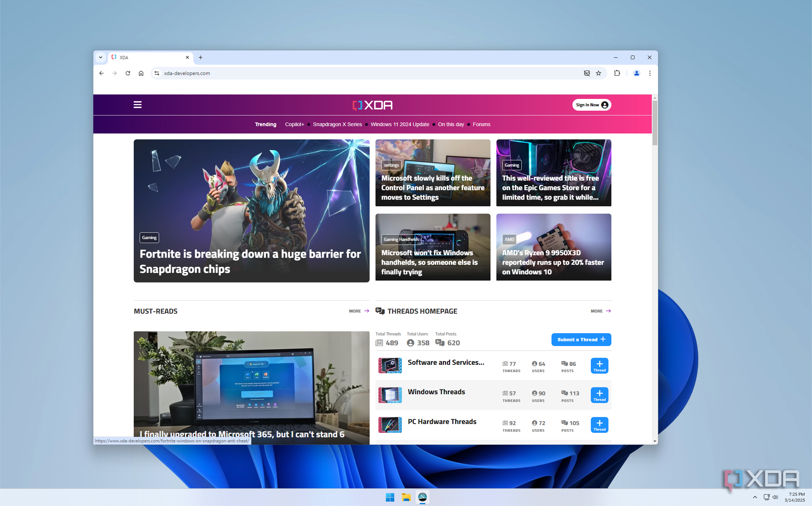Open Windows Threads category title
The image size is (812, 506).
(x=436, y=392)
